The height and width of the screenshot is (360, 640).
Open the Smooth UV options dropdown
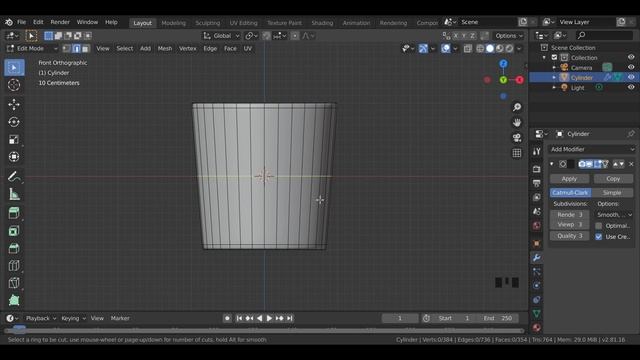(x=614, y=215)
